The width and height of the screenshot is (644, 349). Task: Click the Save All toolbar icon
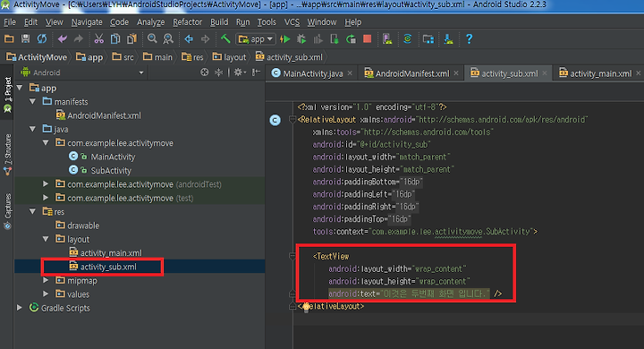tap(25, 39)
